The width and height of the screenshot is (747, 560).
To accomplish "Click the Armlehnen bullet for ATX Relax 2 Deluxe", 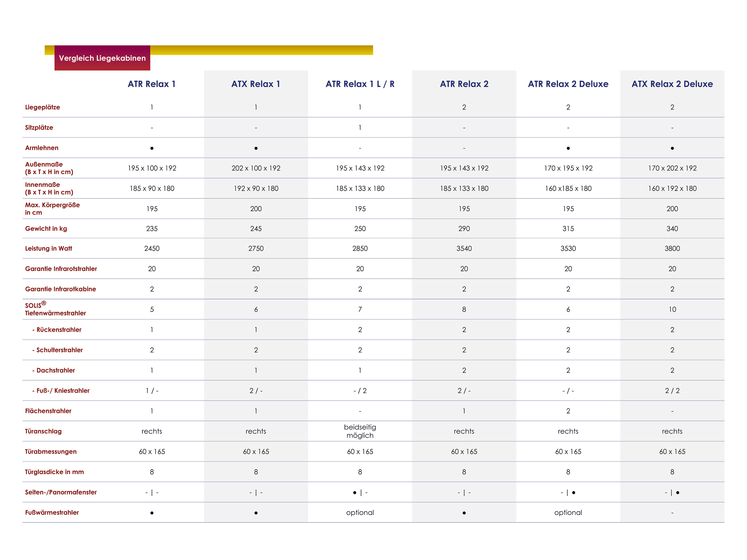I will (672, 148).
